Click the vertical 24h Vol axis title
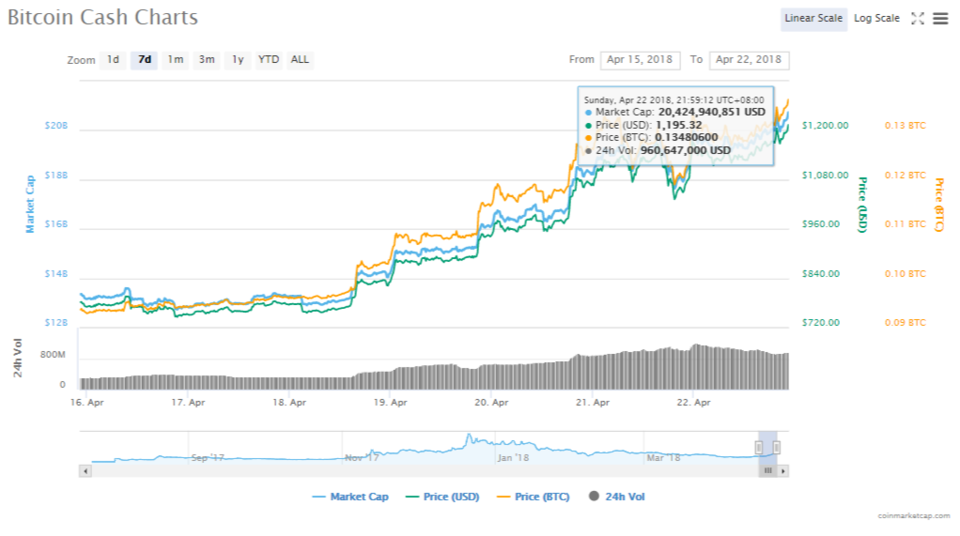This screenshot has height=536, width=960. pyautogui.click(x=18, y=358)
